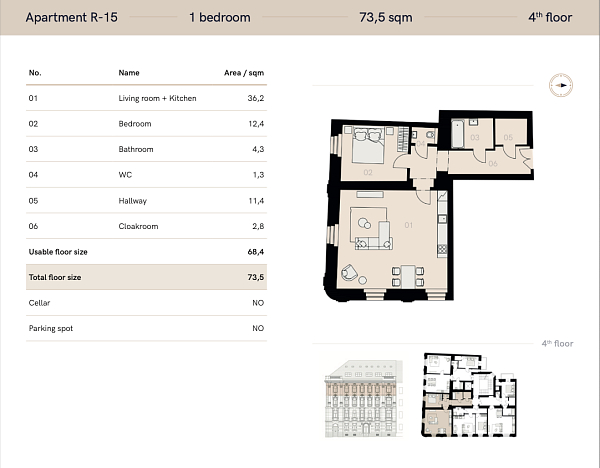600x468 pixels.
Task: Click the L-shaped sofa in the living room
Action: (x=373, y=234)
